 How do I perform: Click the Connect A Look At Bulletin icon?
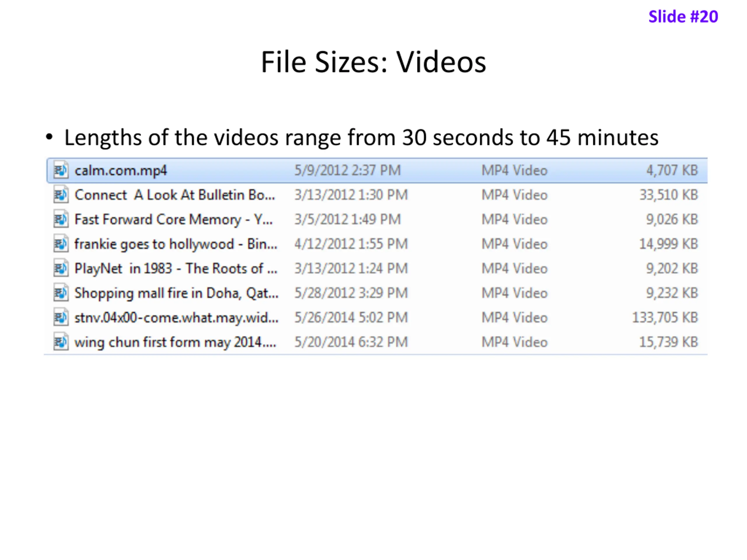tap(61, 195)
